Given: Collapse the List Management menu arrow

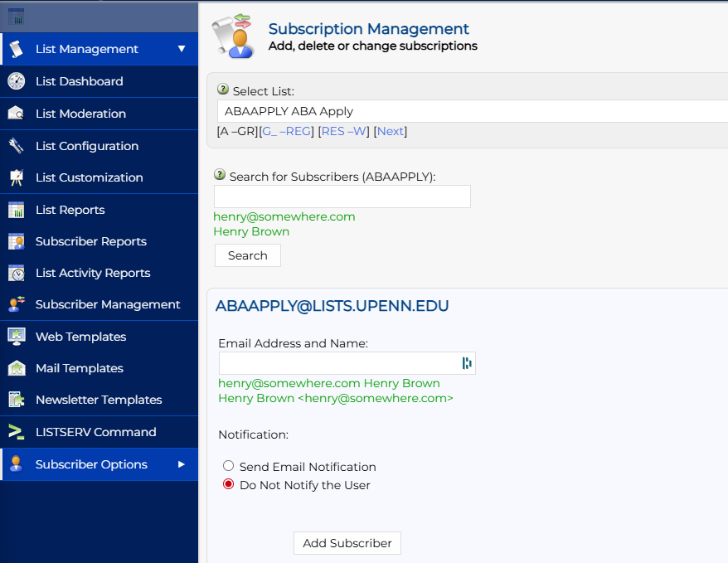Looking at the screenshot, I should click(182, 49).
